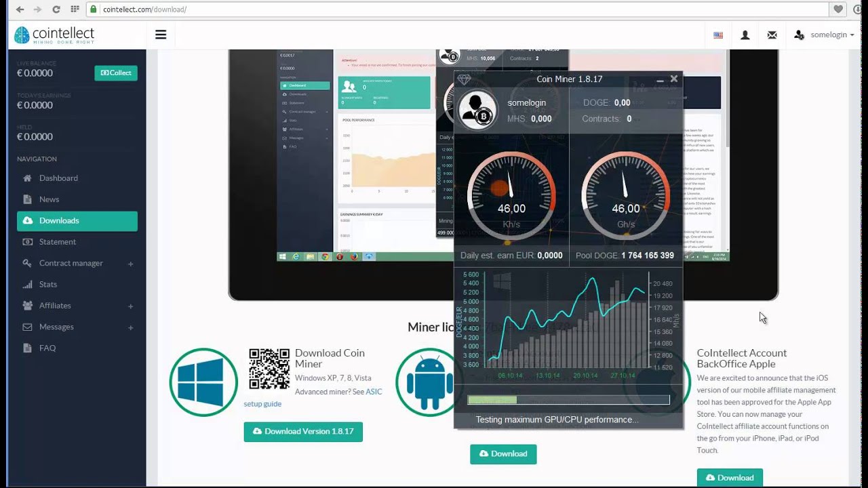
Task: Expand the Messages submenu
Action: pyautogui.click(x=131, y=327)
